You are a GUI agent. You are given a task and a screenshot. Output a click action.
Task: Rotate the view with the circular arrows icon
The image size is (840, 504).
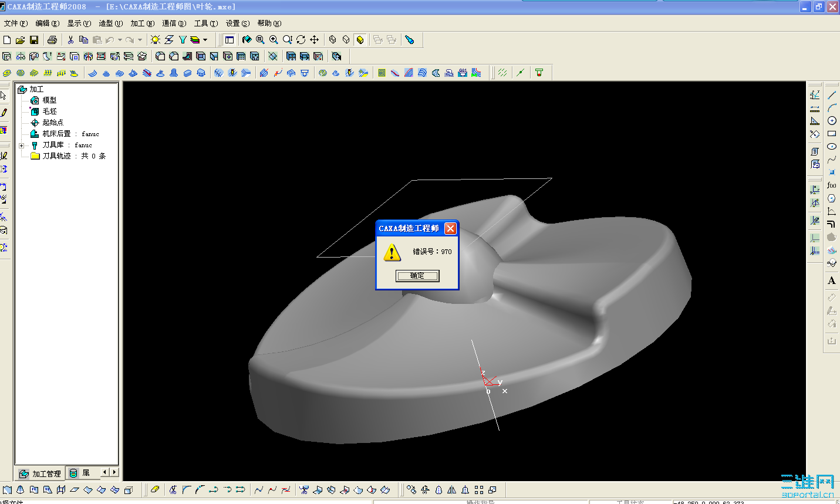(301, 40)
